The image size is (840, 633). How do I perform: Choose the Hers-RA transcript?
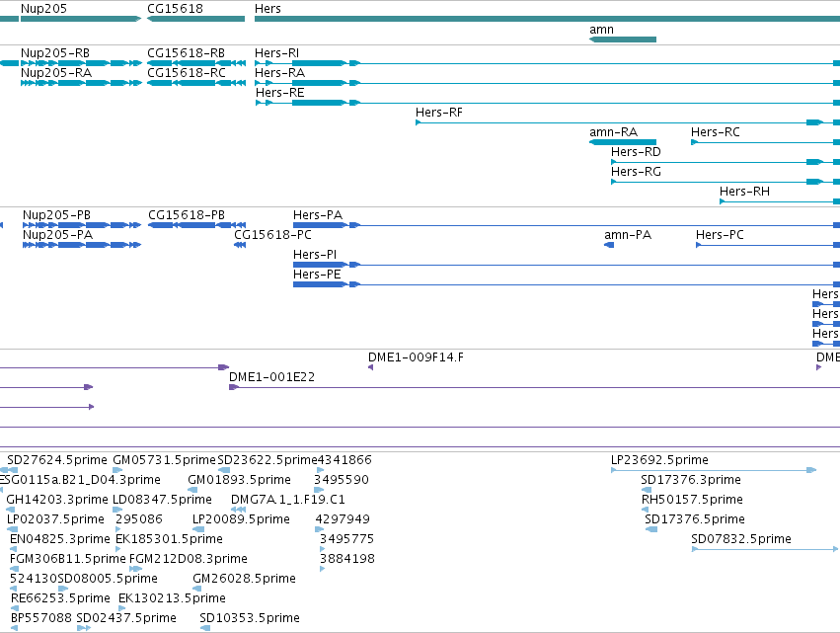click(279, 73)
